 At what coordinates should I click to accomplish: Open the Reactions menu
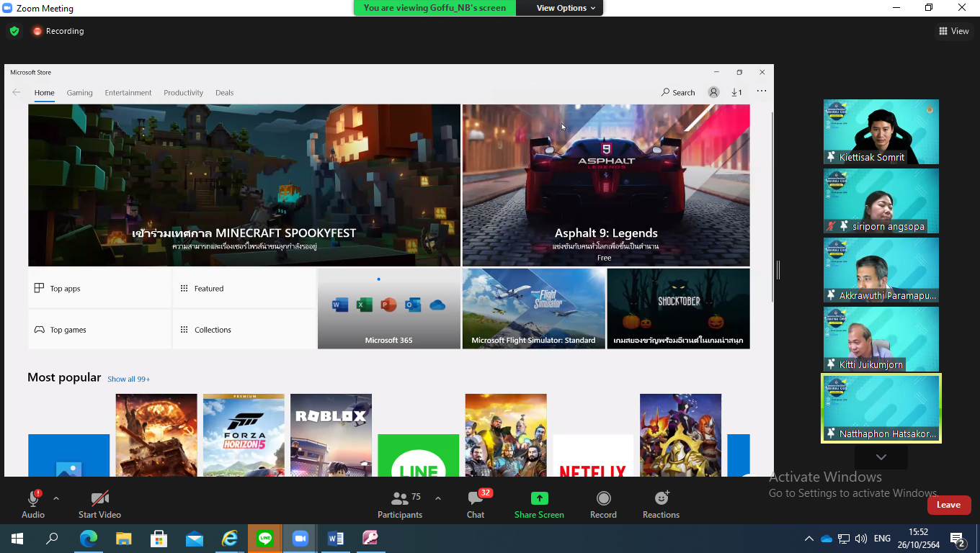coord(661,503)
